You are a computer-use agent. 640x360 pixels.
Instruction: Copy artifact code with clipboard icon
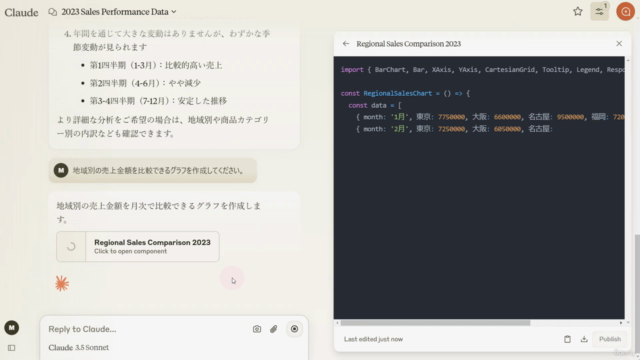(x=567, y=339)
